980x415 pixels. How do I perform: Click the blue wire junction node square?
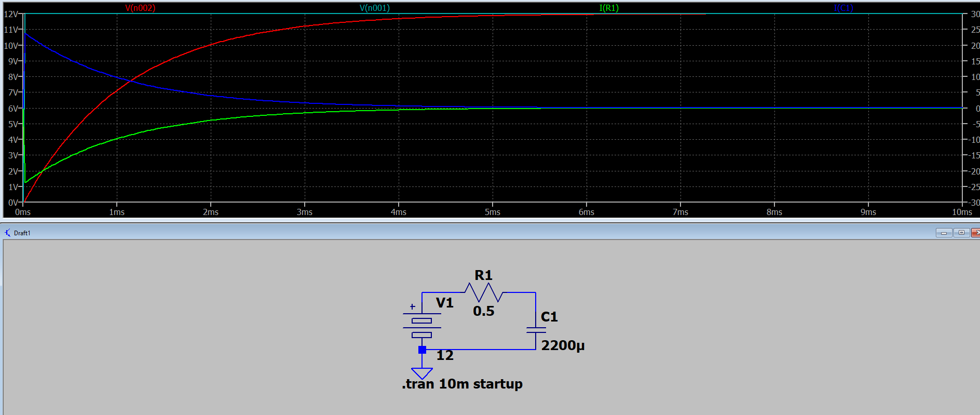422,350
